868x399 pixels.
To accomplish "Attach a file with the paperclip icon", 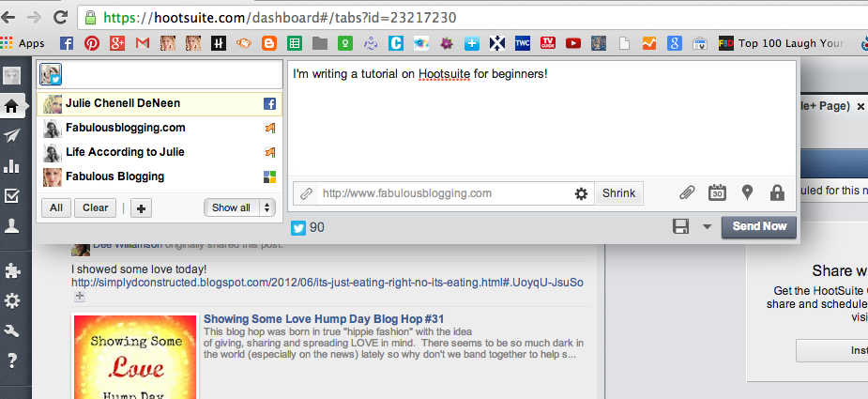I will (x=687, y=192).
